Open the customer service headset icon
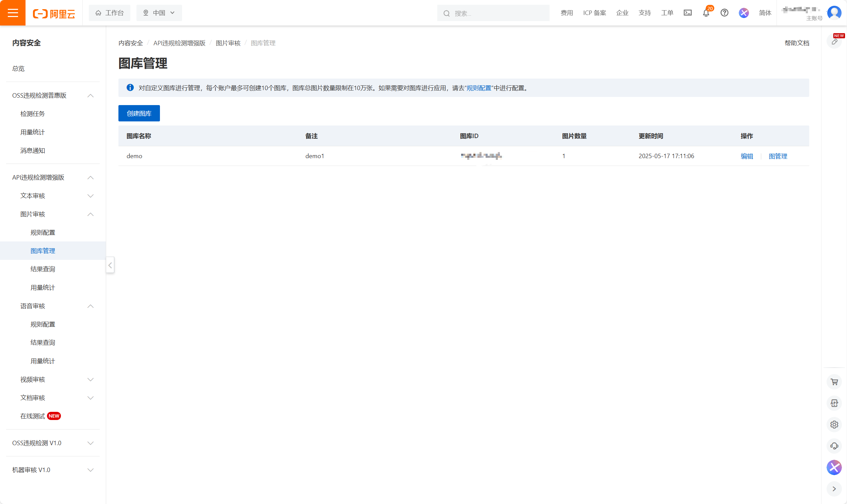Screen dimensions: 847x504 [834, 446]
